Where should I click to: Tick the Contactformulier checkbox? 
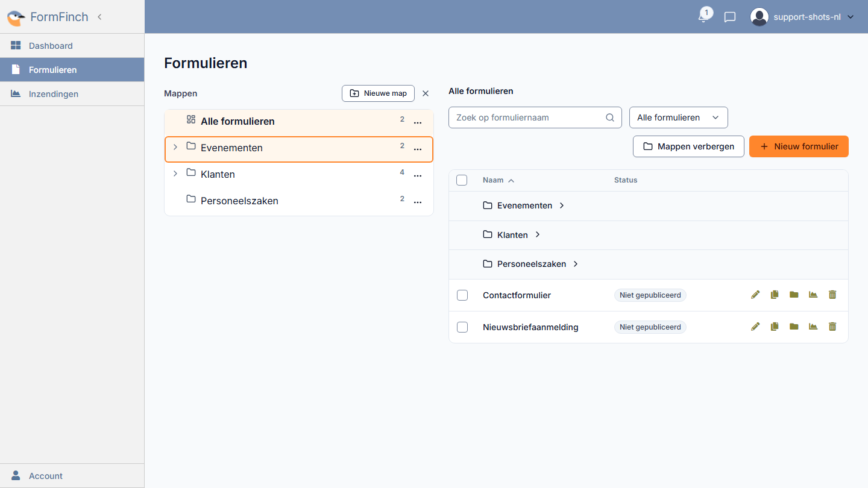[x=462, y=295]
